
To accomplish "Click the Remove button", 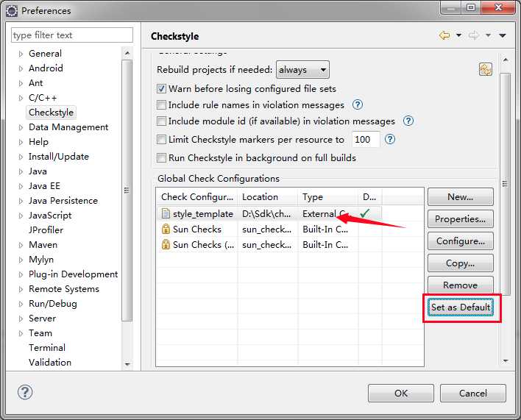I will click(461, 285).
